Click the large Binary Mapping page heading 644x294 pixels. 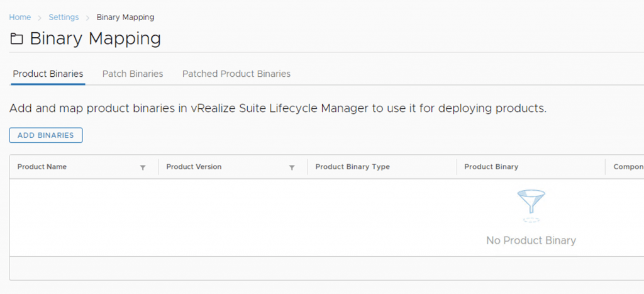point(95,39)
